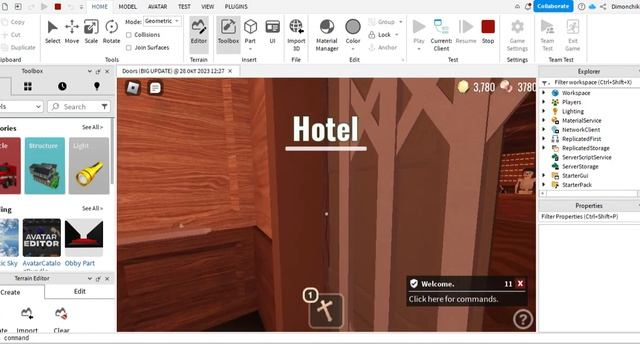
Task: Expand the Workspace tree node
Action: tap(543, 93)
